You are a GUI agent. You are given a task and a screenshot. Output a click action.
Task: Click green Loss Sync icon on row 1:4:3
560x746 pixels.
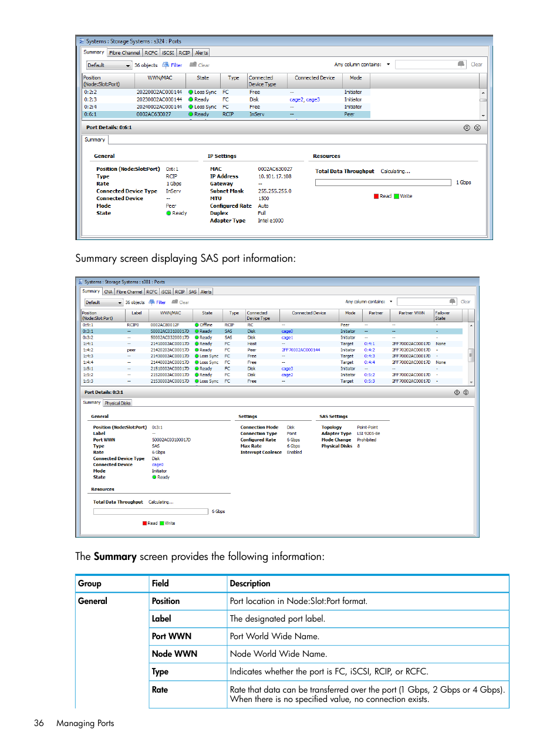click(x=197, y=356)
